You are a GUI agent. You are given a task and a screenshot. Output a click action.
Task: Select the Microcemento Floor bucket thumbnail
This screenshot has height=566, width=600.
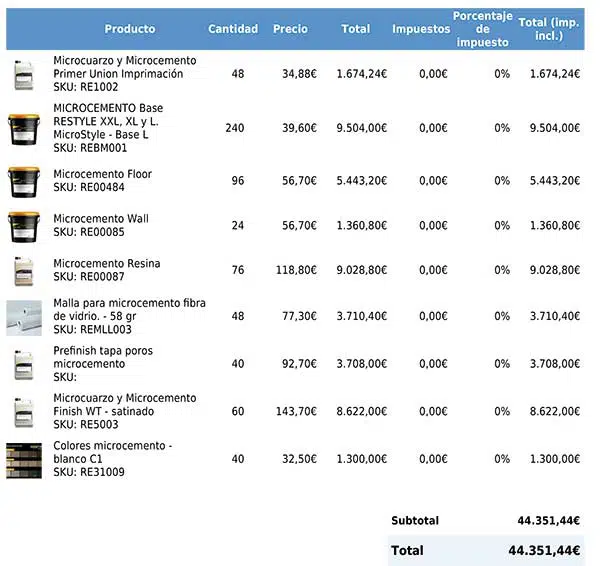coord(24,181)
